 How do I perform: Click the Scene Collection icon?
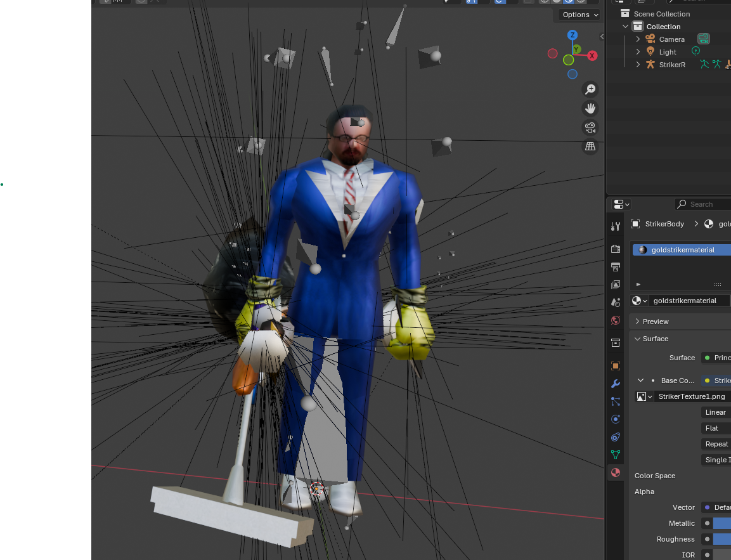click(625, 13)
